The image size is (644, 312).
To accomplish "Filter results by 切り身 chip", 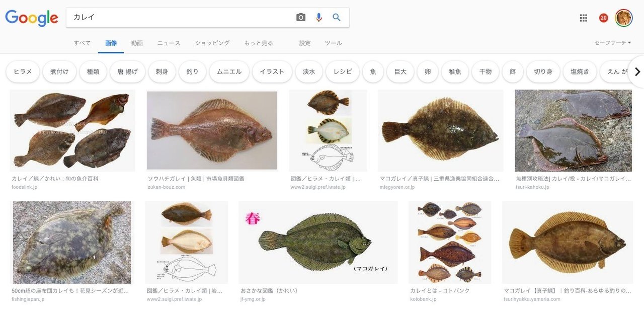I will [543, 72].
